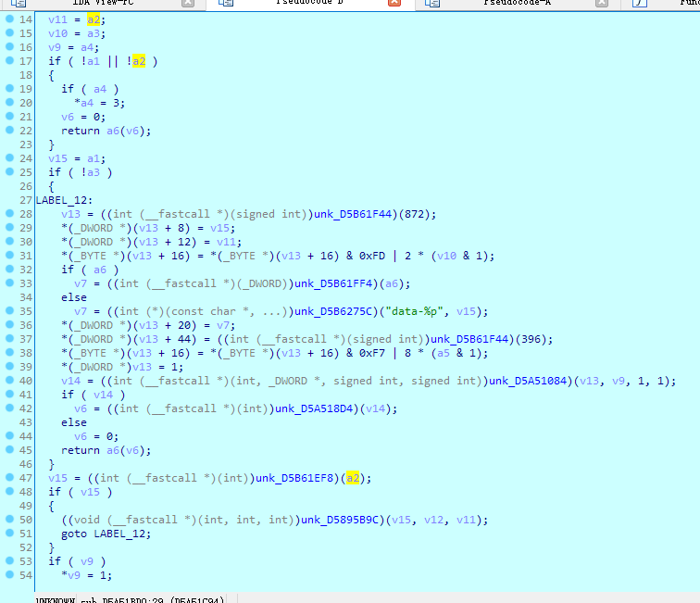Close the IDA View-PC tab

[x=188, y=2]
